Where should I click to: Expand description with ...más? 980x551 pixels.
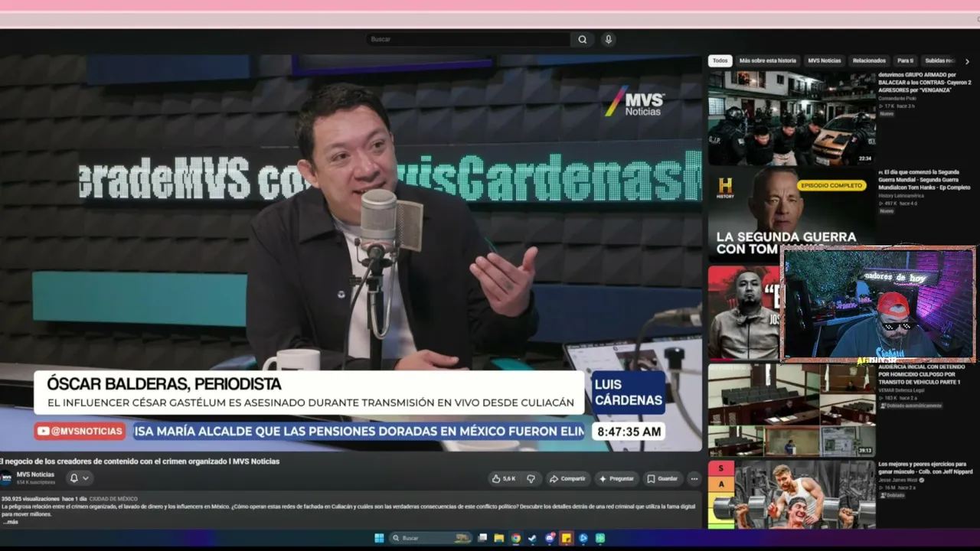[10, 522]
